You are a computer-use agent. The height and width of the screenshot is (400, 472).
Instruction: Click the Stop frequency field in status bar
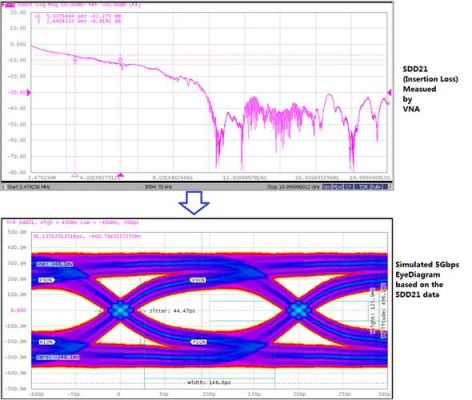tap(294, 187)
